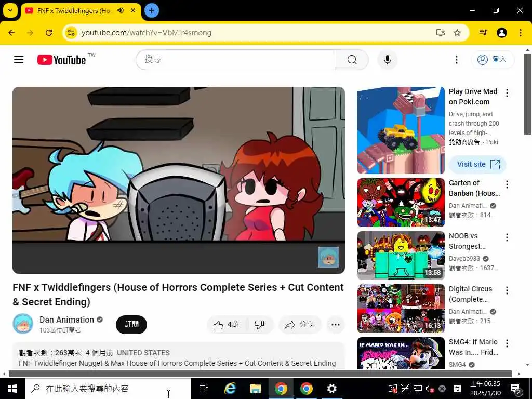The height and width of the screenshot is (399, 532).
Task: Click the sign-in button 登入
Action: 493,60
